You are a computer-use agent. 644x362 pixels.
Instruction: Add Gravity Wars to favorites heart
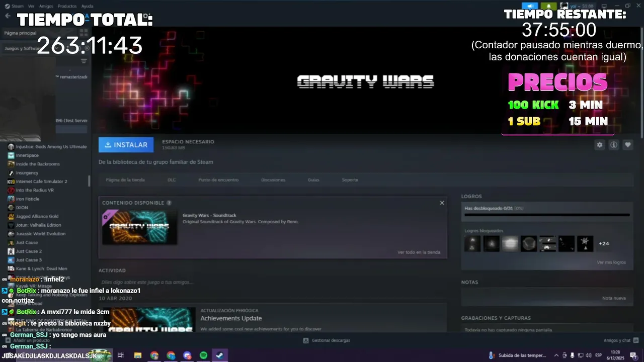[628, 145]
